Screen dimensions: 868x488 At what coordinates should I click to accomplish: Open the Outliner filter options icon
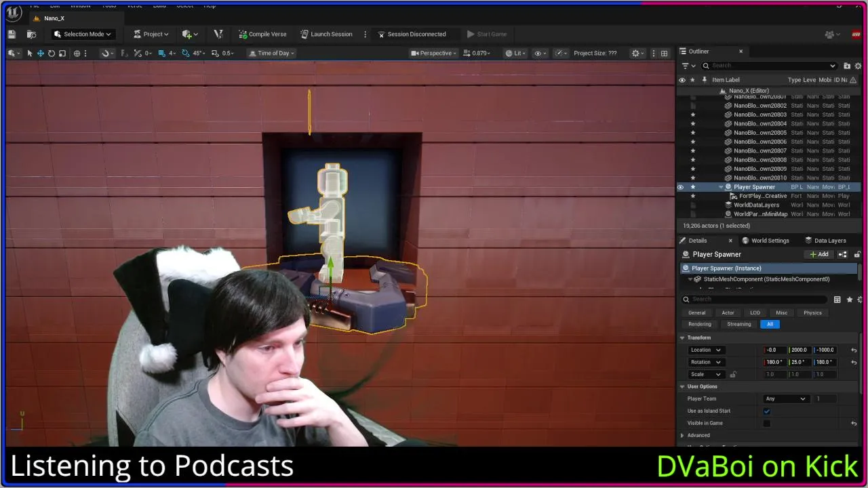pos(688,66)
